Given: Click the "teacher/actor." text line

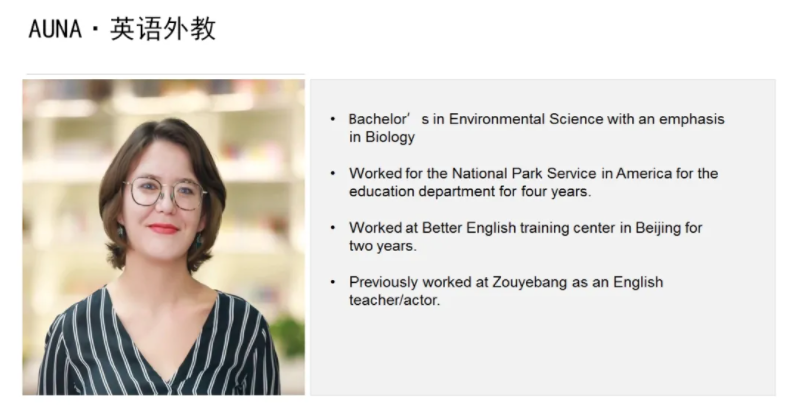Looking at the screenshot, I should pyautogui.click(x=394, y=299).
